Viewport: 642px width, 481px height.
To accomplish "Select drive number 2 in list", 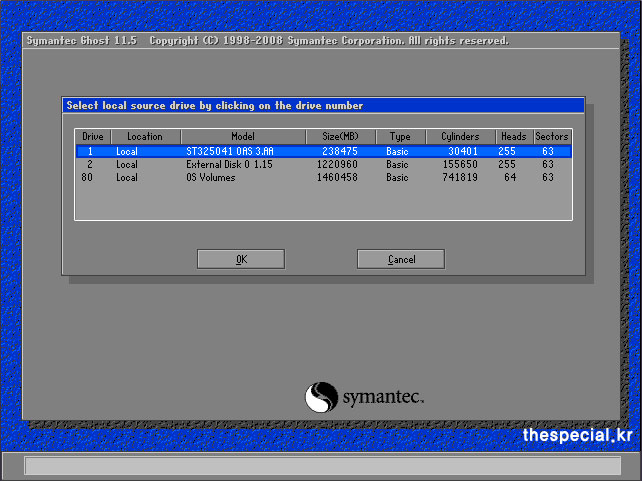I will [90, 164].
